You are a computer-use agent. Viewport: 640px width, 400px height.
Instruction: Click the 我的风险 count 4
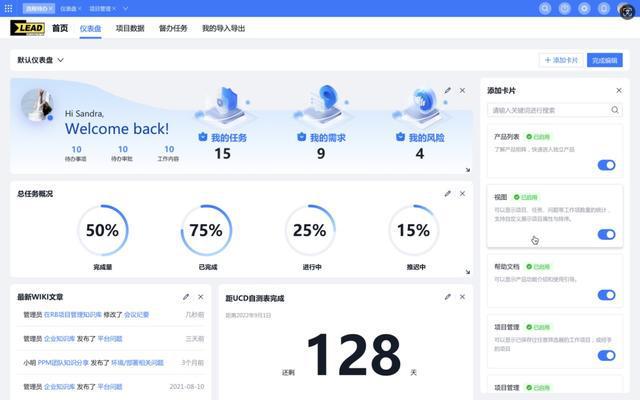tap(420, 153)
